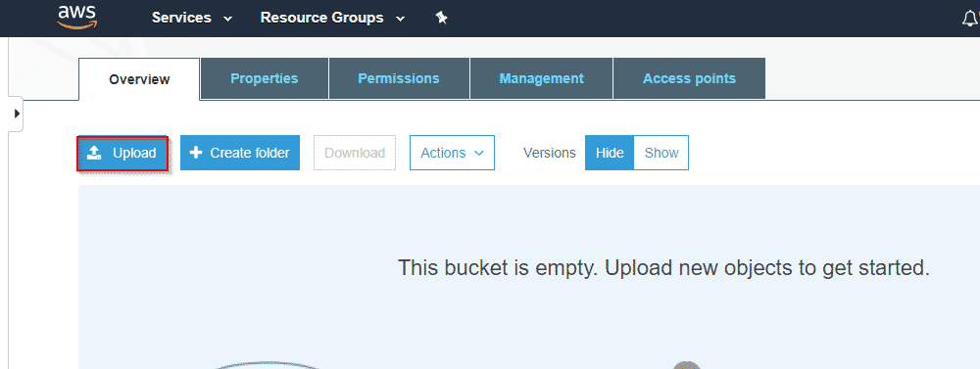The height and width of the screenshot is (369, 980).
Task: Click the Upload button
Action: (122, 153)
